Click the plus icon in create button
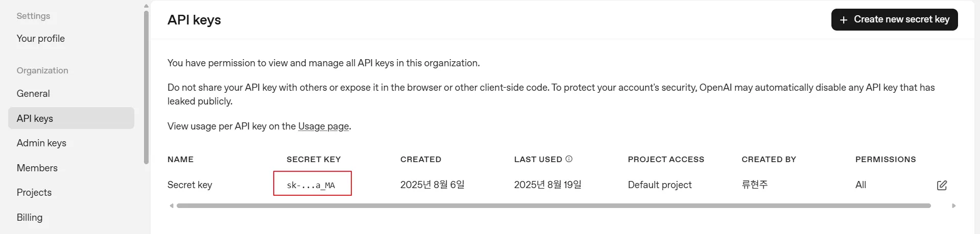The height and width of the screenshot is (234, 980). pos(844,20)
